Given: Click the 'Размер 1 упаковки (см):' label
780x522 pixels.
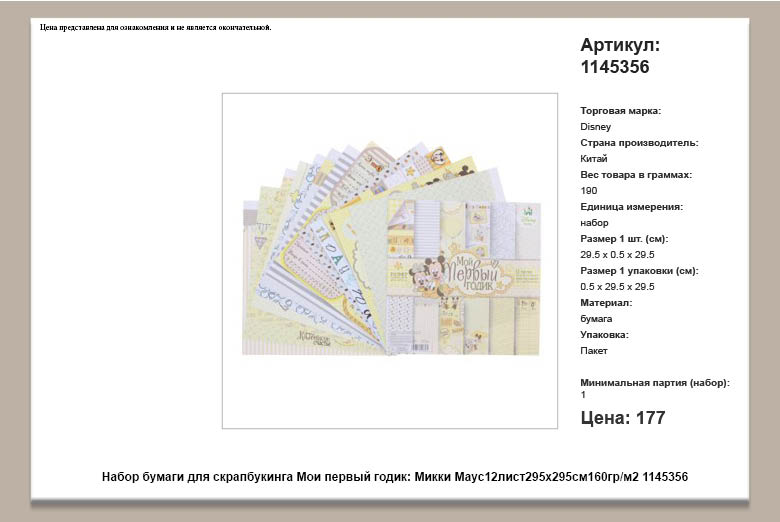Looking at the screenshot, I should click(639, 271).
